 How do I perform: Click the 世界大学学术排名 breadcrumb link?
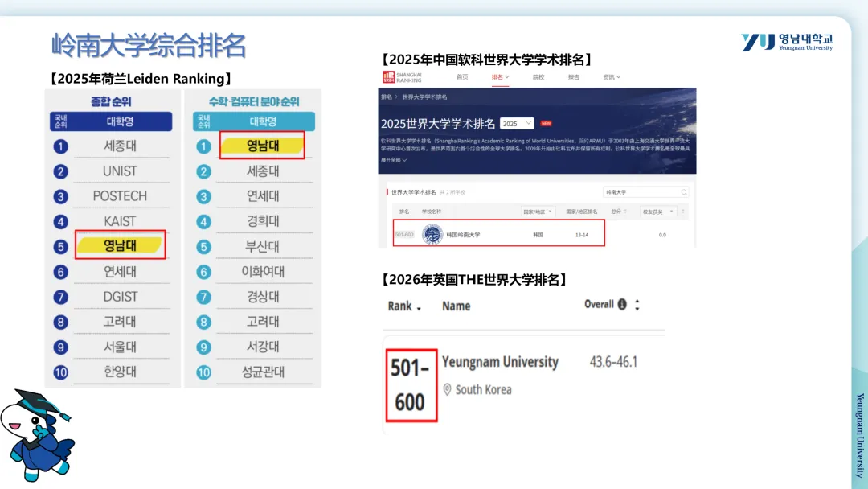(424, 97)
